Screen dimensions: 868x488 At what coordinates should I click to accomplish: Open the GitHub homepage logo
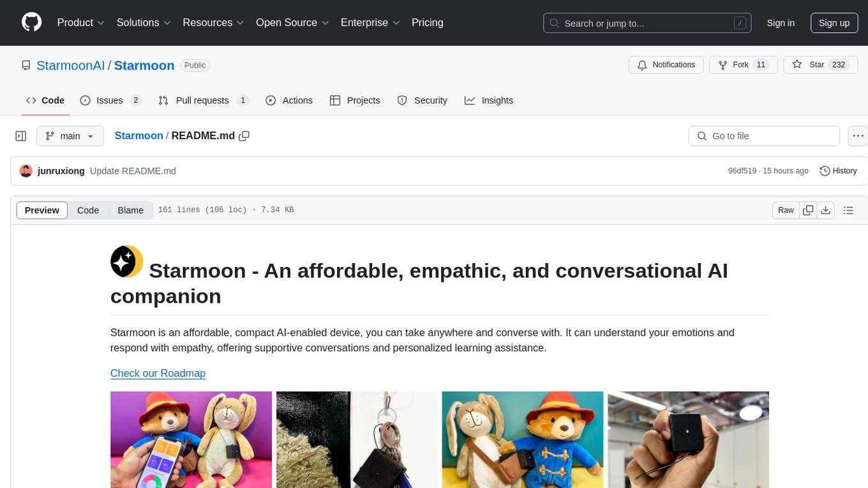coord(31,22)
